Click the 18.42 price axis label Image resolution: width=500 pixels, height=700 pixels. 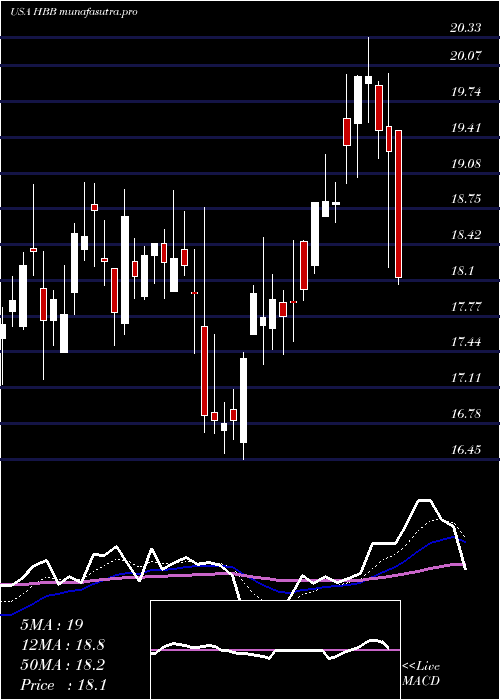click(x=466, y=235)
